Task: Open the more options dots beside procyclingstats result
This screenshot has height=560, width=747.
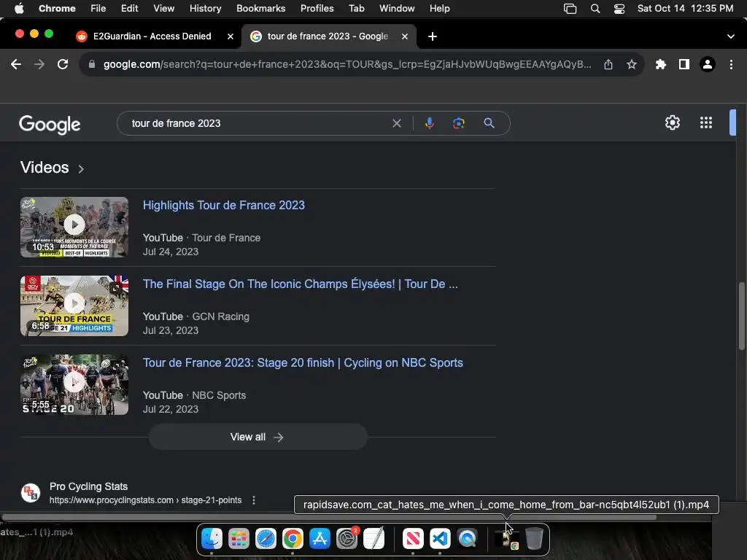Action: pos(254,500)
